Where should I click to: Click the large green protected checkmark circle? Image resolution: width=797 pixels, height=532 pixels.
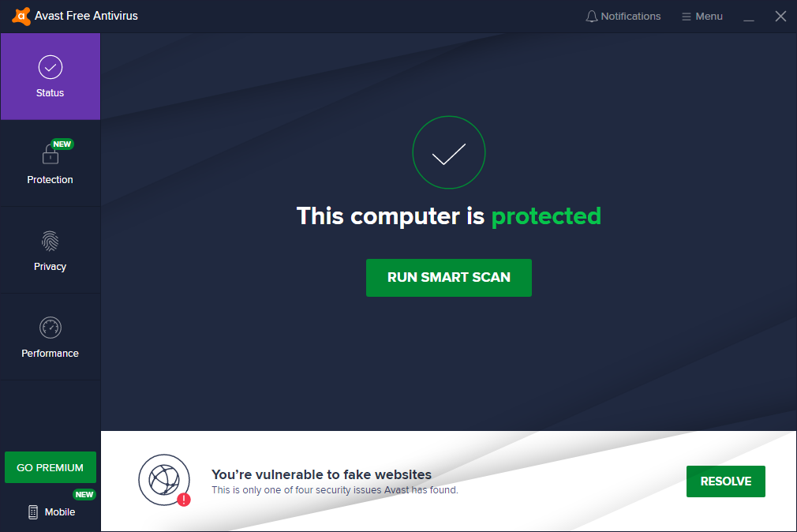[x=449, y=152]
